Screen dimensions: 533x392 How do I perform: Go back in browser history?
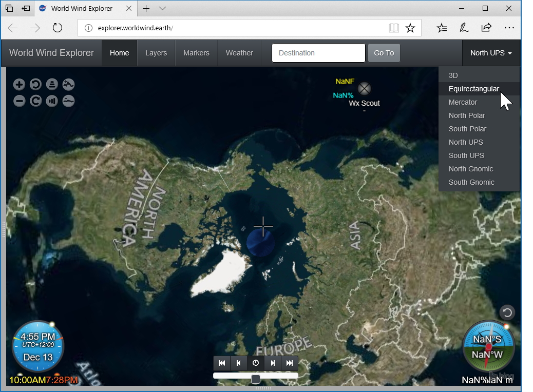point(12,28)
